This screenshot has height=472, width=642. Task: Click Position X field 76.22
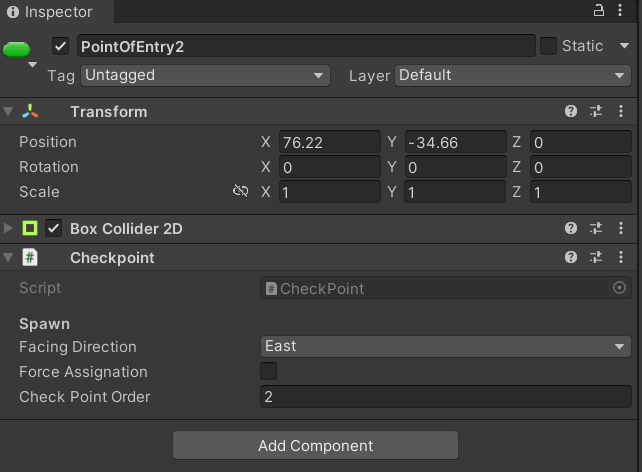(x=330, y=142)
